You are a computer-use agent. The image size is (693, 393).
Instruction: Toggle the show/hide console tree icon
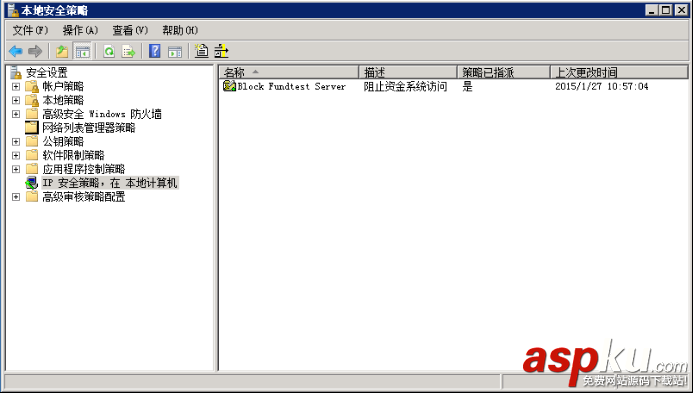point(82,51)
